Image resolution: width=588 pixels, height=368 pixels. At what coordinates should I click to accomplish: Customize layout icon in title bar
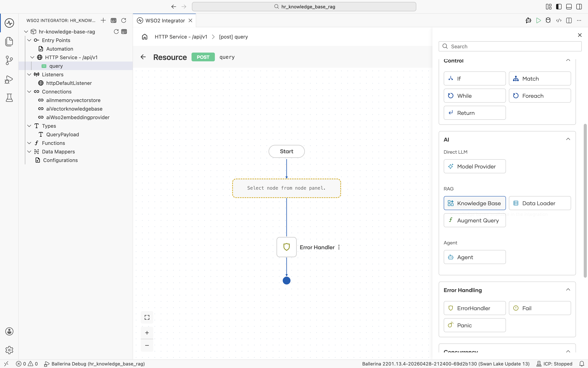point(549,7)
